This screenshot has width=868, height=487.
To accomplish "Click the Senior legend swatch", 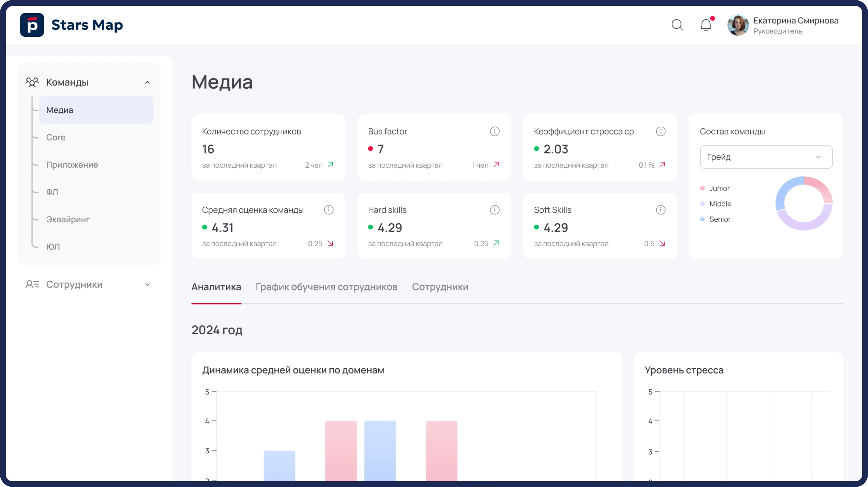I will tap(702, 219).
